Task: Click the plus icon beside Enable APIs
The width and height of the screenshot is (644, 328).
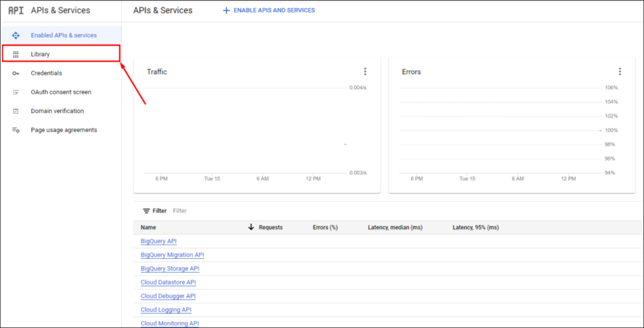Action: coord(226,10)
